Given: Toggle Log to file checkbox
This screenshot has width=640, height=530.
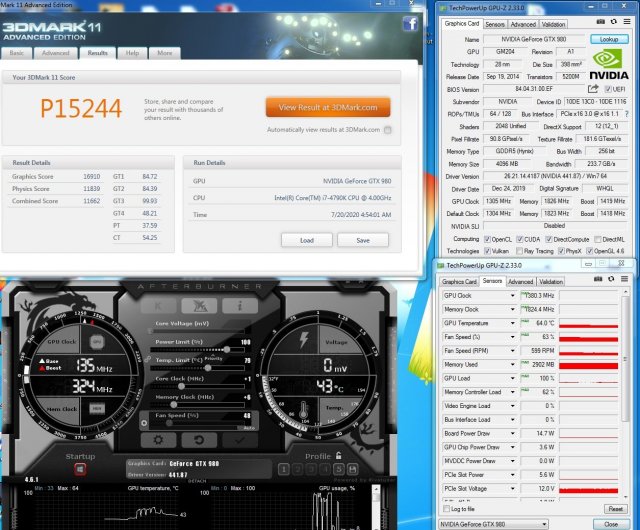Looking at the screenshot, I should 446,509.
